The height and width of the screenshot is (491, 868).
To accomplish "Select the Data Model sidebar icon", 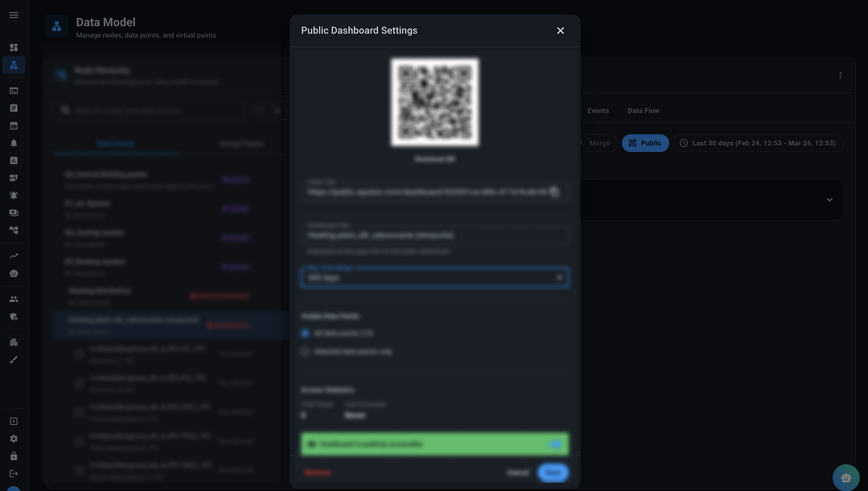I will pyautogui.click(x=14, y=65).
